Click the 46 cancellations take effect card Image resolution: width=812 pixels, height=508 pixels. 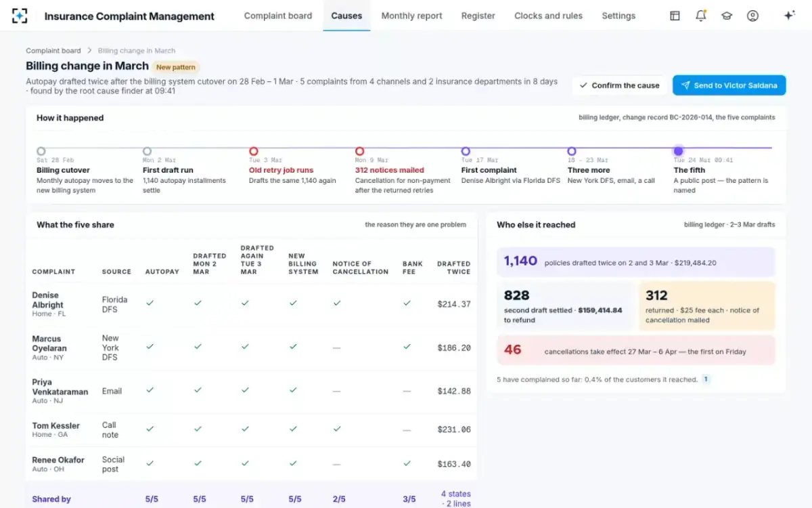pyautogui.click(x=636, y=350)
